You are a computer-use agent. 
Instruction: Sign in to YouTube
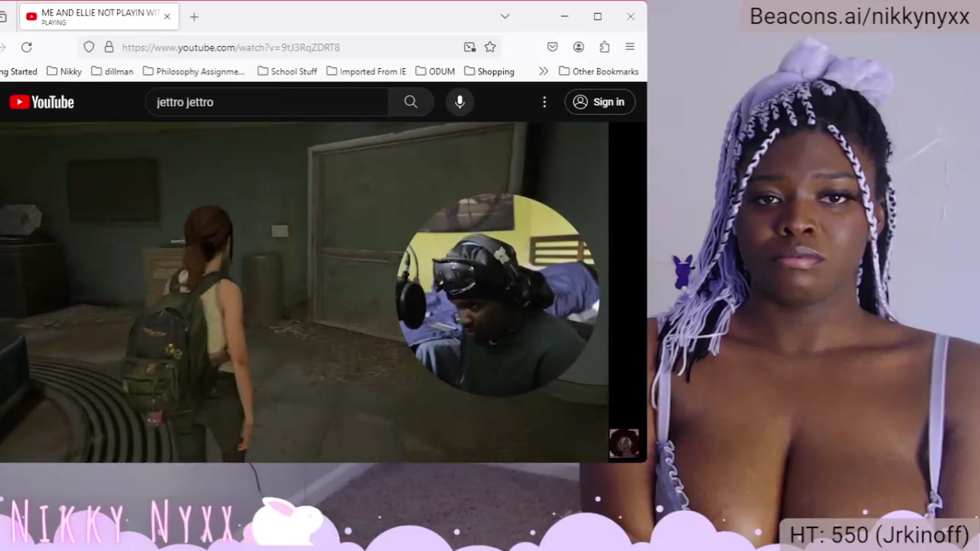[x=600, y=102]
